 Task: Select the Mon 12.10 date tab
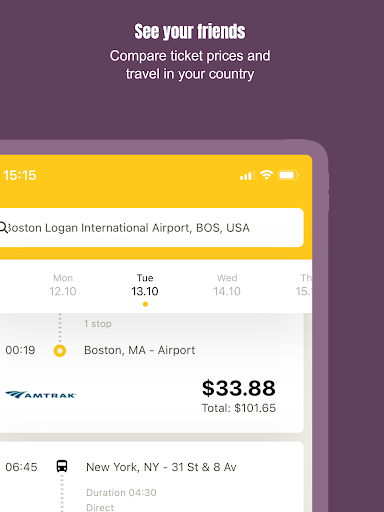click(63, 285)
